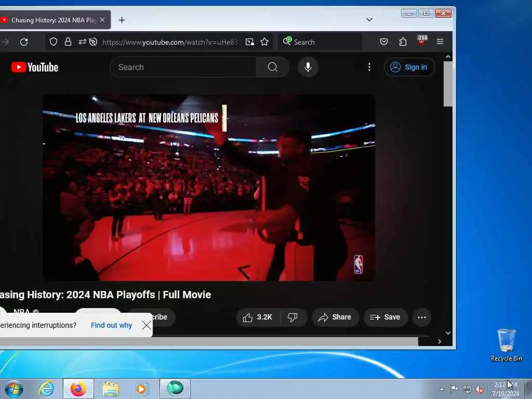This screenshot has width=532, height=399.
Task: Launch Internet Explorer from taskbar
Action: click(x=46, y=389)
